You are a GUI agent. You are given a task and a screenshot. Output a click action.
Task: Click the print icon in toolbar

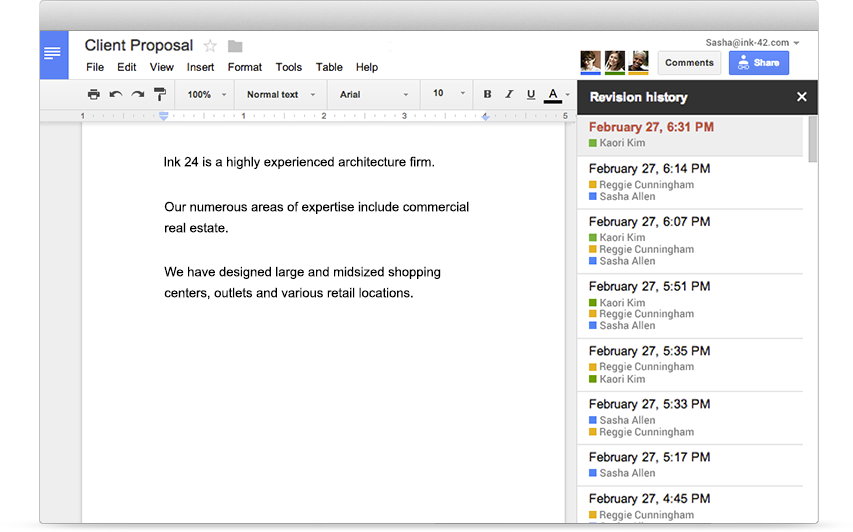click(93, 95)
